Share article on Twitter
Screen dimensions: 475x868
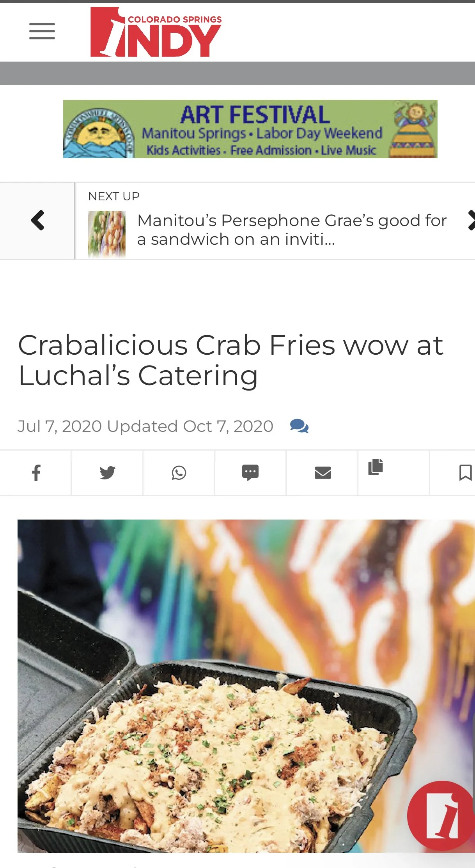(x=107, y=473)
